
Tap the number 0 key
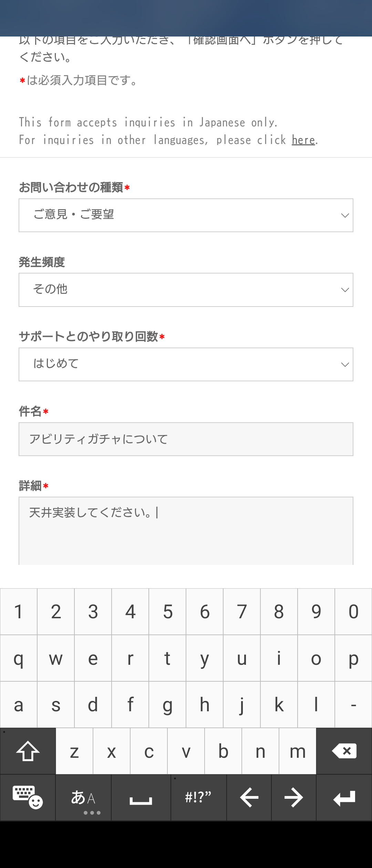(353, 612)
